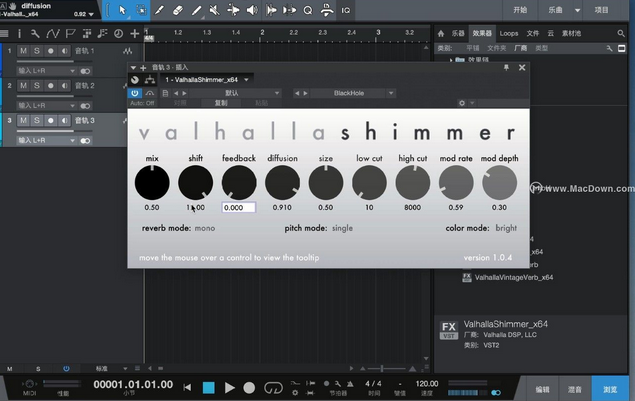The height and width of the screenshot is (401, 635).
Task: Click the diffusion knob in ValhallaShimmer
Action: [x=282, y=183]
